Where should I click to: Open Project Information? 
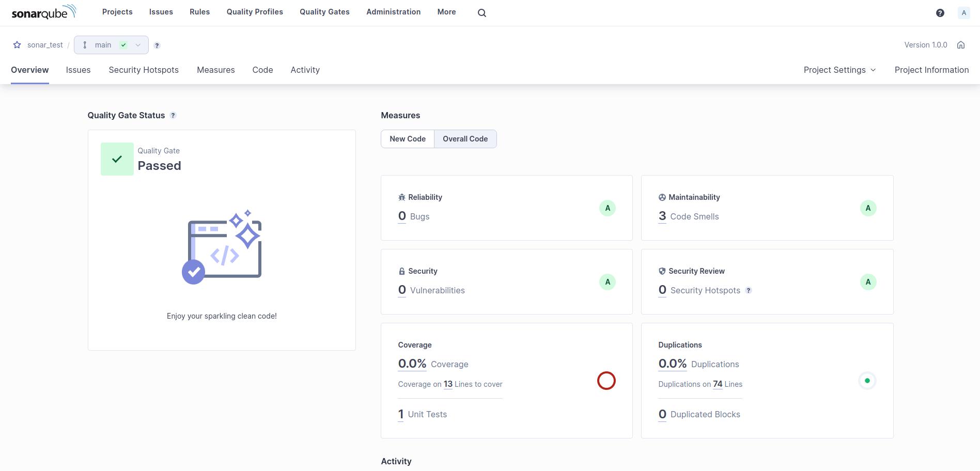coord(931,70)
